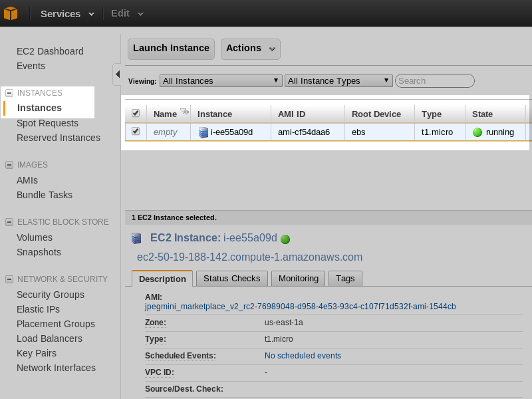Go to Reserved Instances in sidebar
This screenshot has width=532, height=399.
tap(59, 138)
